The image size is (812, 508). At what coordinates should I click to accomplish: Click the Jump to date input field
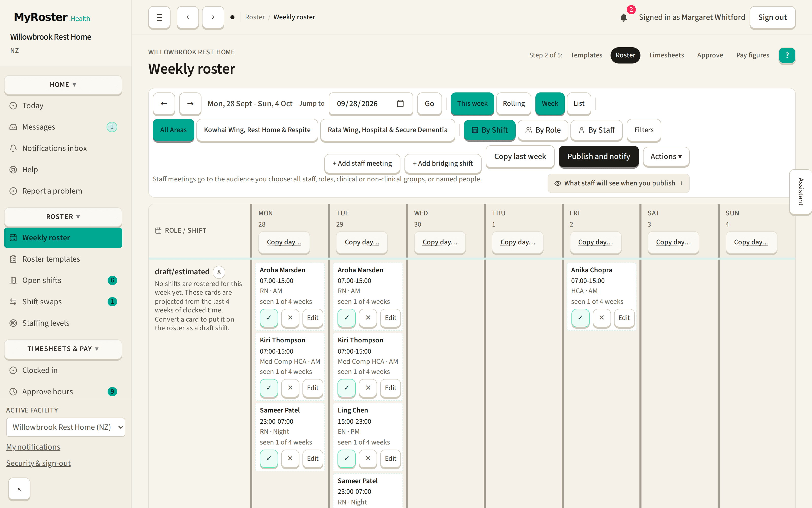tap(371, 103)
